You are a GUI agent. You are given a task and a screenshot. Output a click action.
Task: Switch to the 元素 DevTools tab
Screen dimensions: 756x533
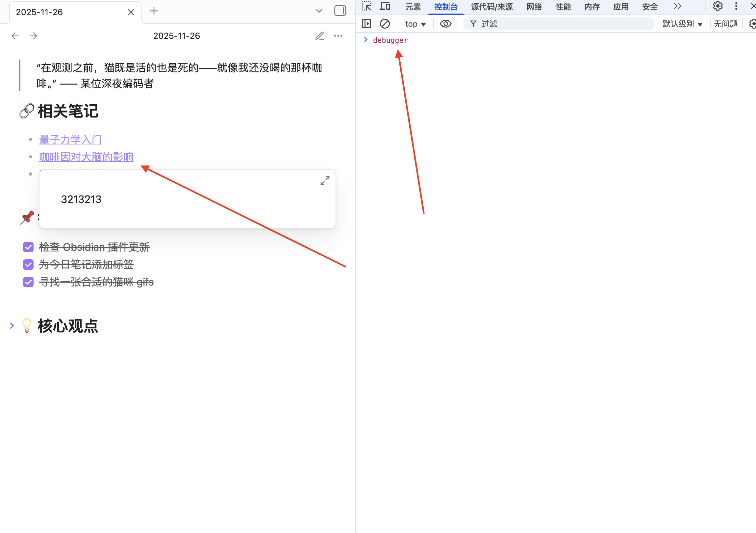(x=413, y=7)
